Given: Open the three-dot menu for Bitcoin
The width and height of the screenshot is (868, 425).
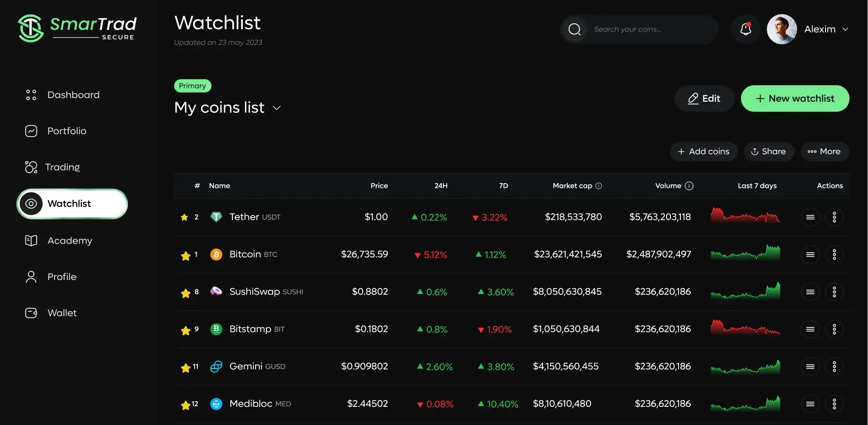Looking at the screenshot, I should [x=835, y=255].
